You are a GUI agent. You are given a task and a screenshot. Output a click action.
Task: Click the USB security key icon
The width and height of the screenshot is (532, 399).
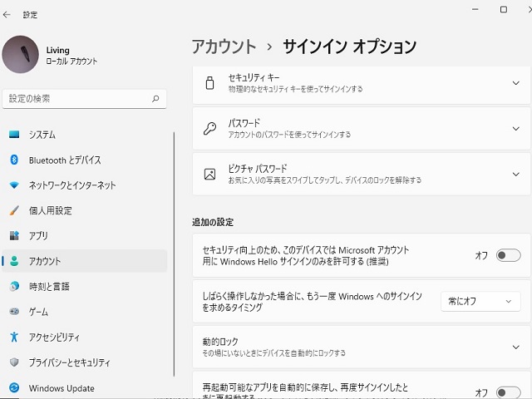pos(210,83)
